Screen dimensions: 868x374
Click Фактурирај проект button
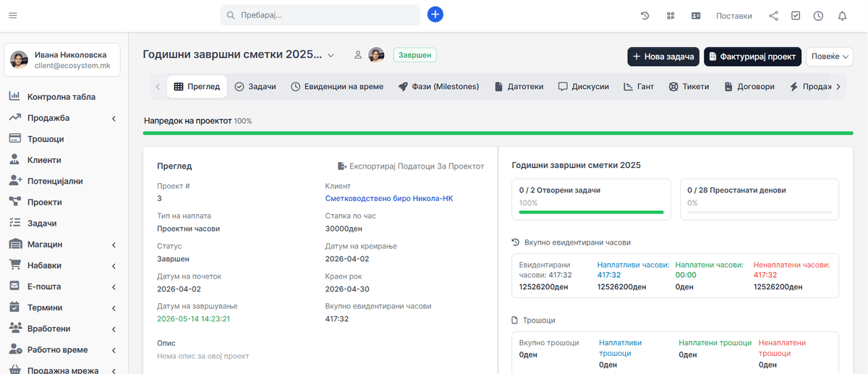tap(753, 56)
